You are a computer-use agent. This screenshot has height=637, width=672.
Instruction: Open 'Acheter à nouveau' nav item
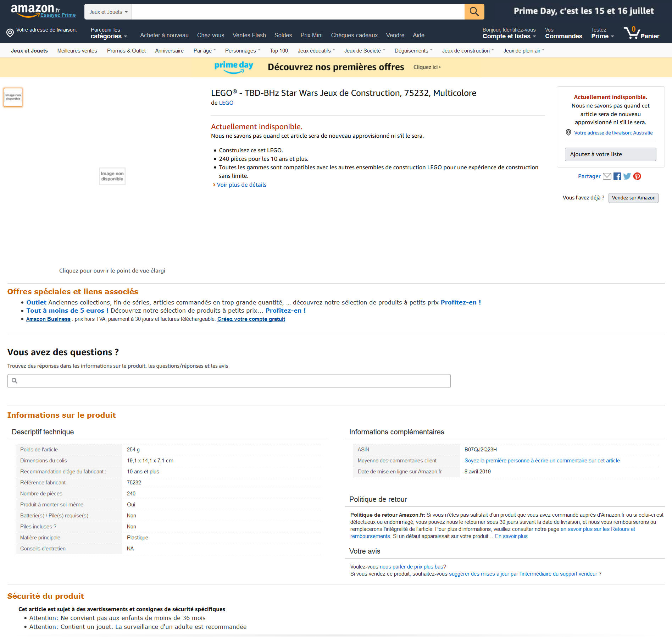164,35
